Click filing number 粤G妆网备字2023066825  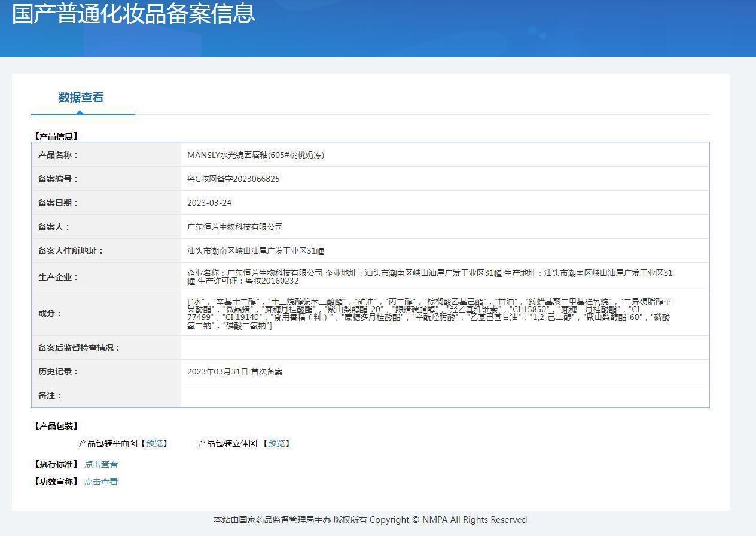(233, 179)
